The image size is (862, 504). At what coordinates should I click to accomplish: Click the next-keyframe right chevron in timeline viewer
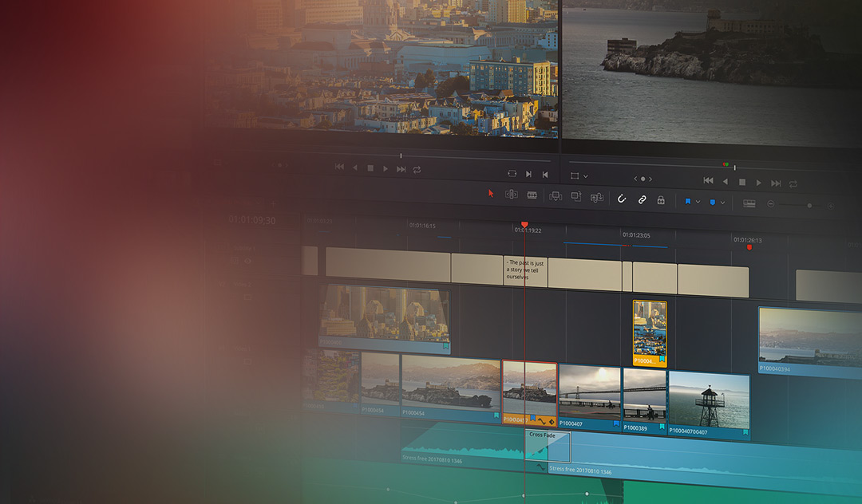[x=650, y=179]
